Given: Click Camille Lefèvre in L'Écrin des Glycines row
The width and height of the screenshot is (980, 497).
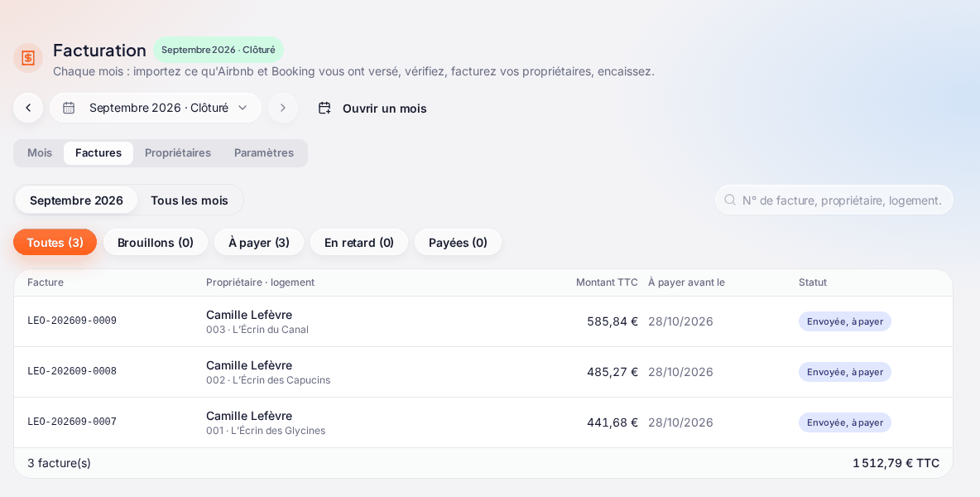Looking at the screenshot, I should (x=249, y=417).
